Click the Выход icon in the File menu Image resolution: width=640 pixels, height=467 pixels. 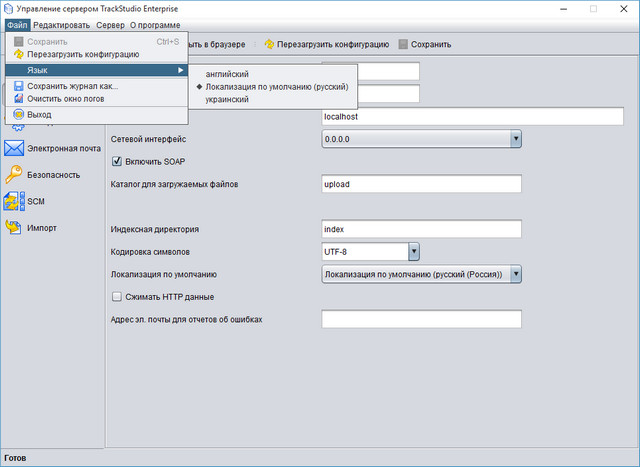pyautogui.click(x=18, y=115)
